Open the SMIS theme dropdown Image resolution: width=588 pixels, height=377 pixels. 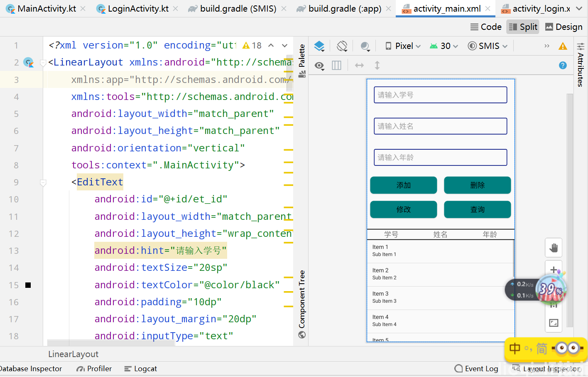coord(488,46)
